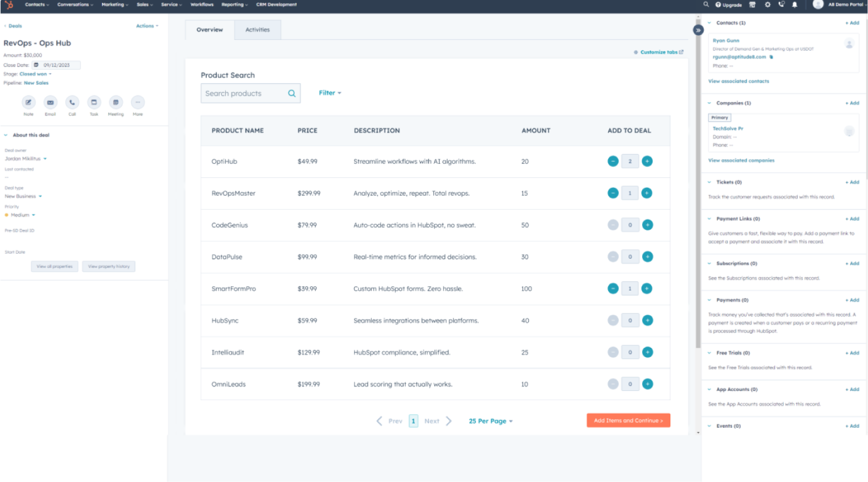Copy rgunn@aptitude8.com with copy icon
This screenshot has width=868, height=482.
click(771, 57)
